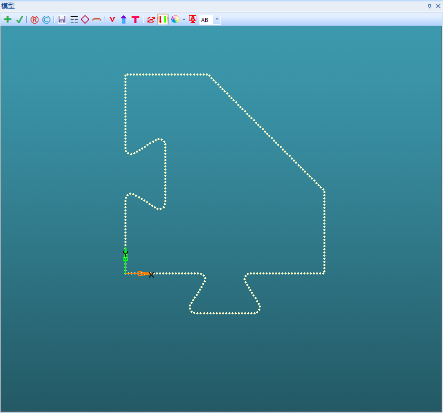Screen dimensions: 443x413
Task: Click the green plus add icon
Action: (8, 19)
